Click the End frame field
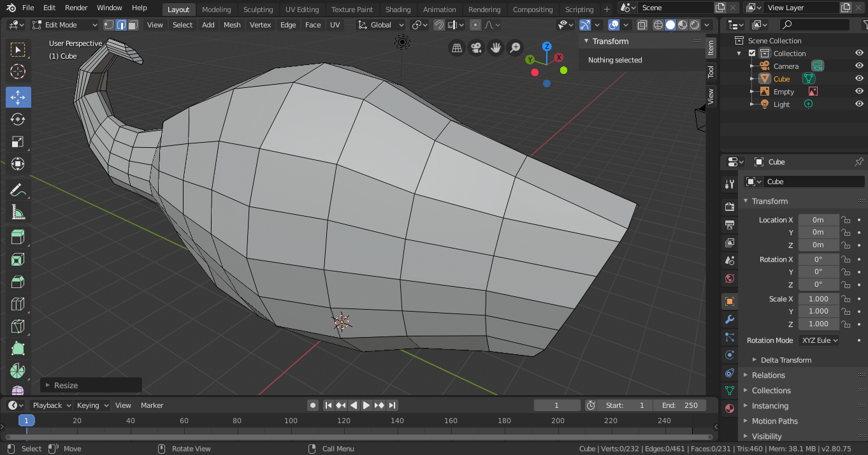The image size is (868, 455). click(679, 405)
